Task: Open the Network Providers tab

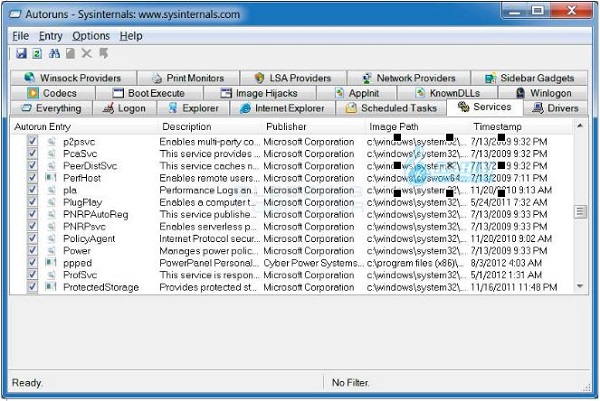Action: [x=409, y=78]
